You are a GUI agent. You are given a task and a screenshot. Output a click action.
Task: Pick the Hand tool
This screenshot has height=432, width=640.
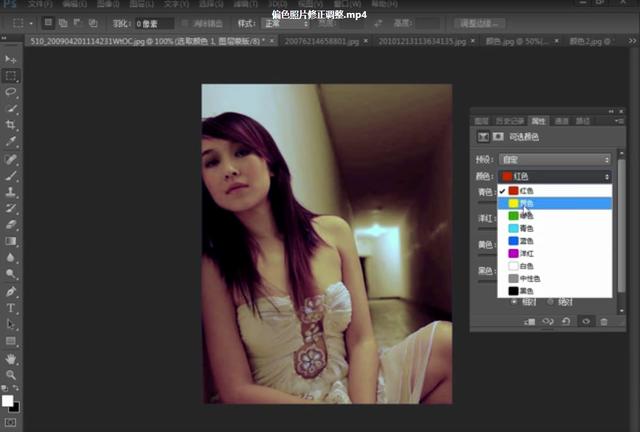click(11, 358)
